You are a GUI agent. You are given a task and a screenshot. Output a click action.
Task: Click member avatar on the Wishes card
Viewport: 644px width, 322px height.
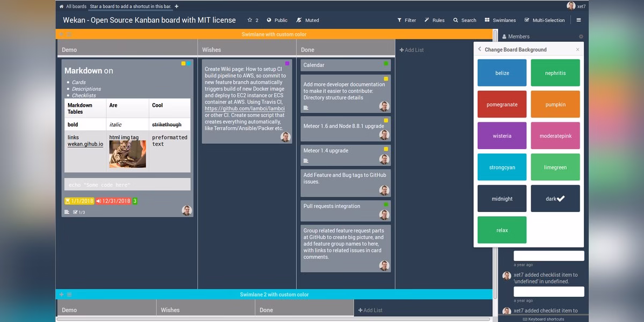tap(286, 137)
